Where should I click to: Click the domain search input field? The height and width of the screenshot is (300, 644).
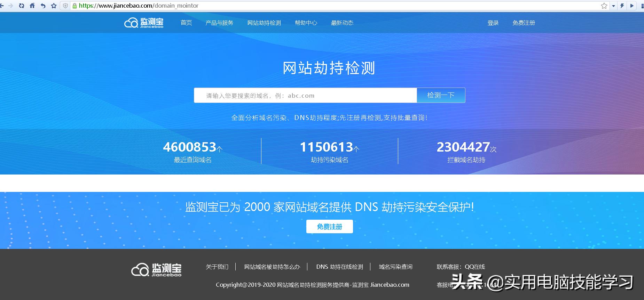[305, 95]
